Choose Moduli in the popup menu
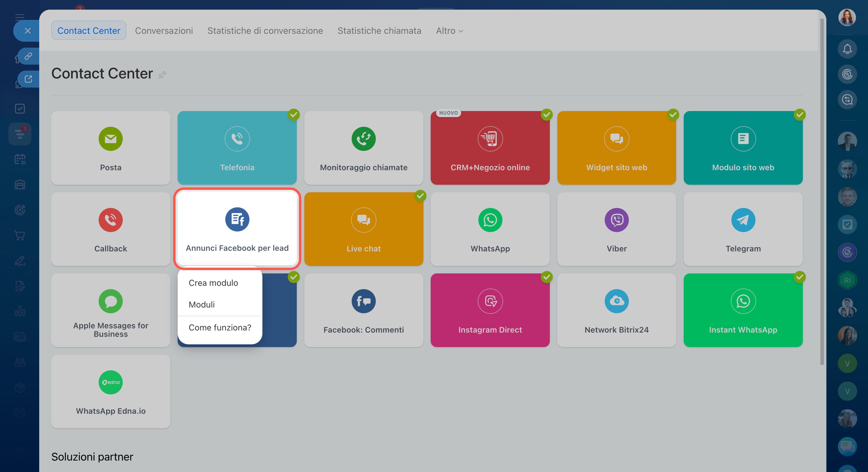This screenshot has height=472, width=868. pos(201,305)
